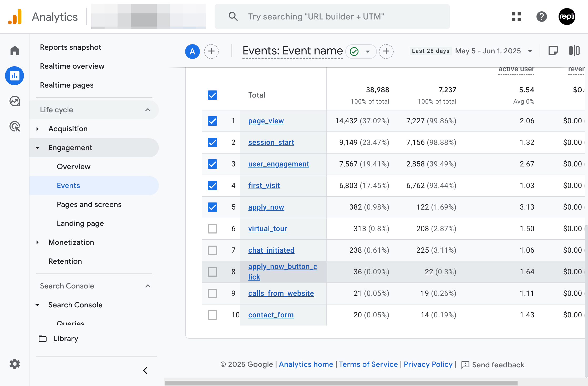Collapse the navigation with the left chevron
The height and width of the screenshot is (386, 588).
[x=145, y=370]
